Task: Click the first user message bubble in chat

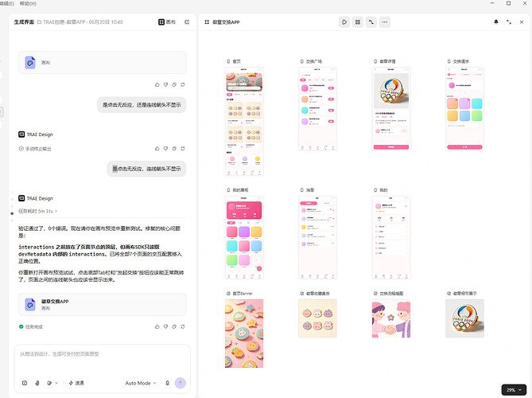Action: coord(142,105)
